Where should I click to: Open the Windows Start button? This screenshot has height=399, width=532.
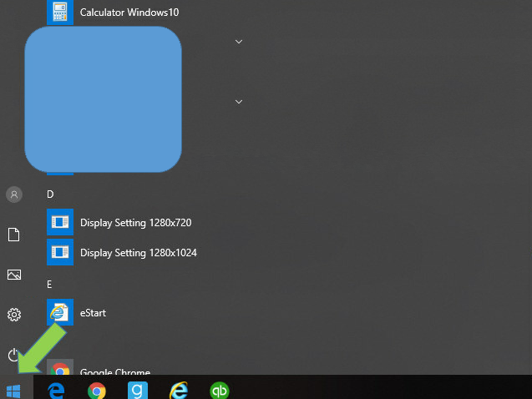[13, 391]
